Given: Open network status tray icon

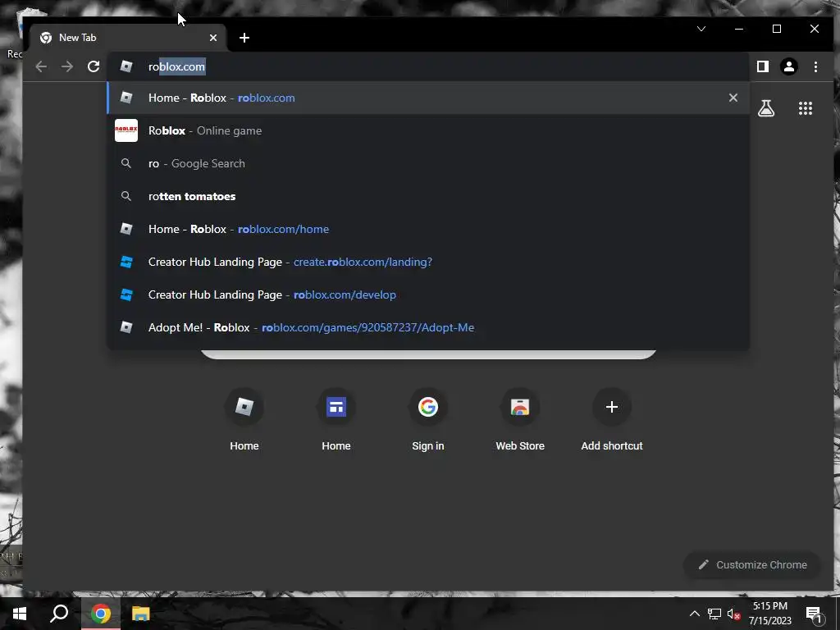Looking at the screenshot, I should pyautogui.click(x=714, y=614).
